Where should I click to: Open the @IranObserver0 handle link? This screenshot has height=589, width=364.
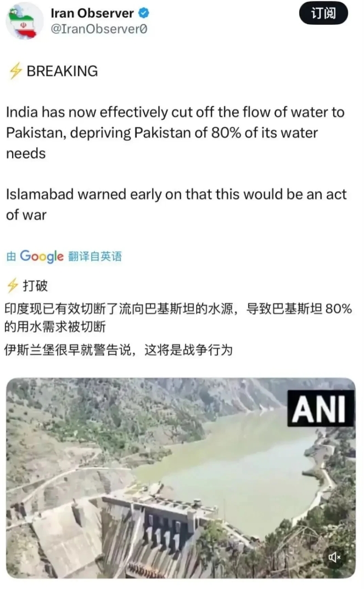99,29
